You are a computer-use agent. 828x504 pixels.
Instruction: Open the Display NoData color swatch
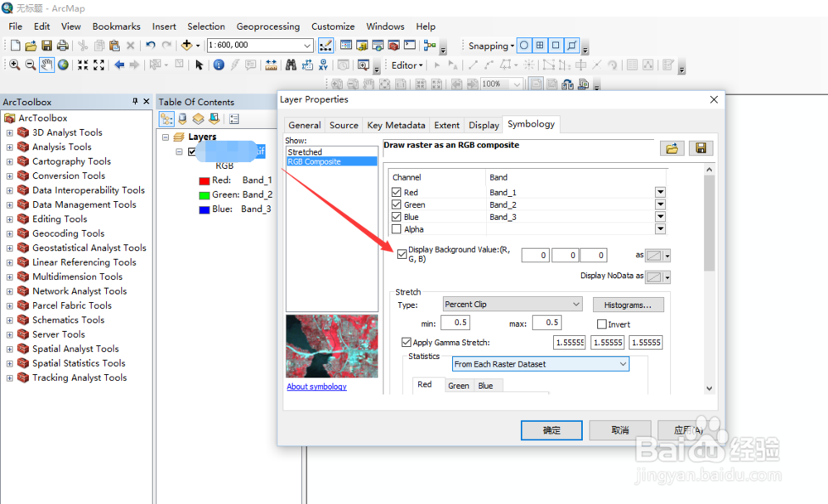(658, 277)
